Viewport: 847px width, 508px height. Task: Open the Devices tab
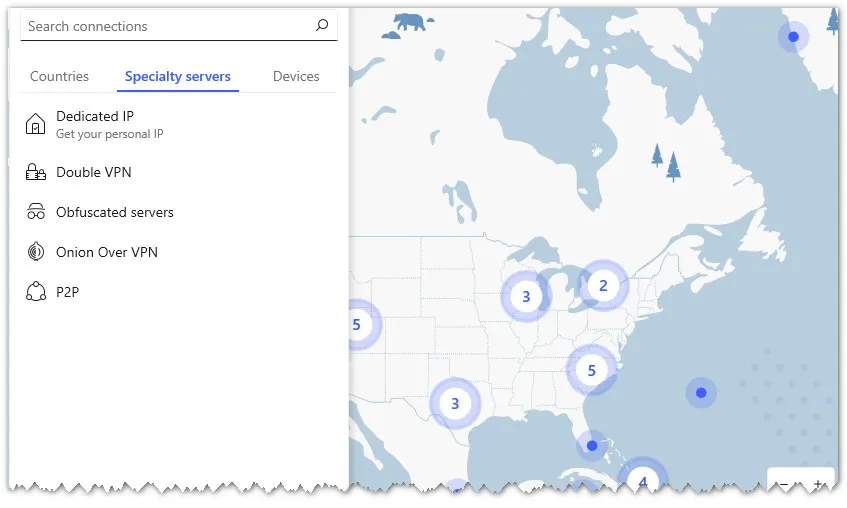click(296, 76)
